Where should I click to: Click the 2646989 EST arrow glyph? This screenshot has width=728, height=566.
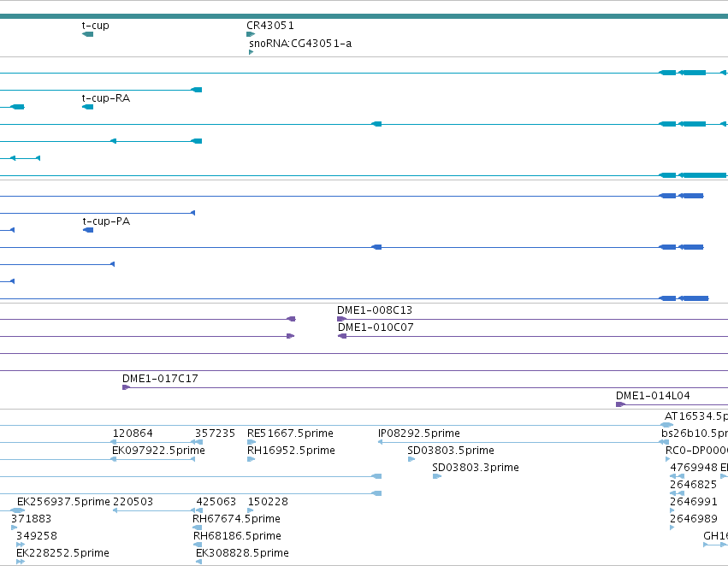pyautogui.click(x=672, y=528)
